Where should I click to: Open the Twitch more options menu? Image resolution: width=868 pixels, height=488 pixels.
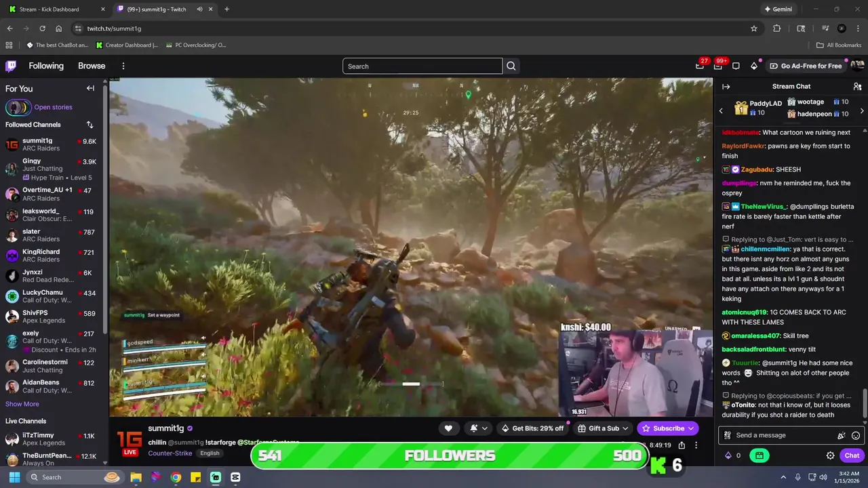coord(123,66)
